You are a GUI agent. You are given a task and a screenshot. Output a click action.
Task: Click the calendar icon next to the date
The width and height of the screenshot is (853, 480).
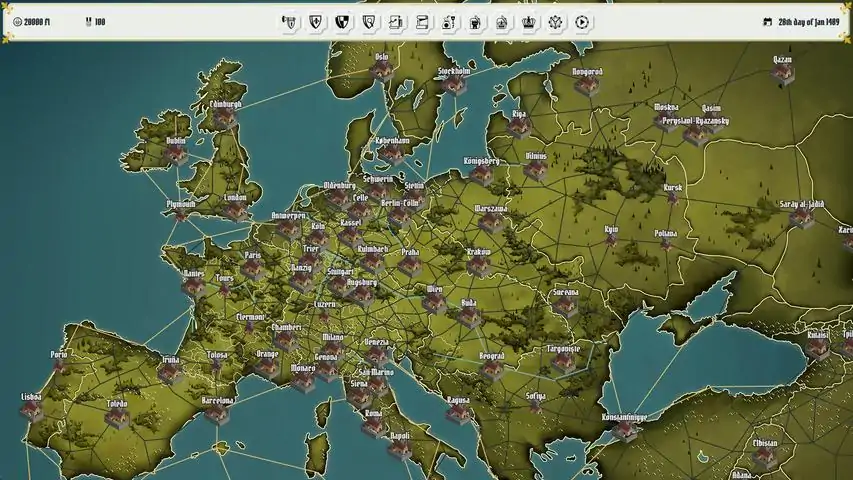[768, 22]
